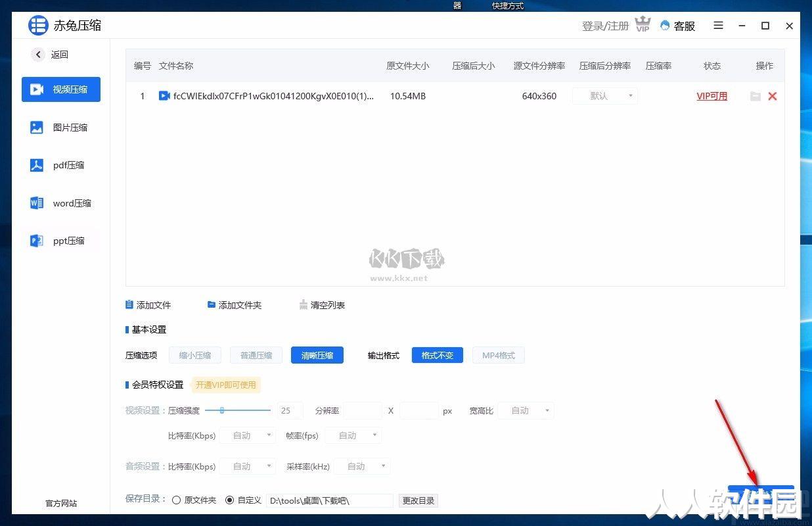Open 客服 customer service
812x526 pixels.
(x=677, y=26)
